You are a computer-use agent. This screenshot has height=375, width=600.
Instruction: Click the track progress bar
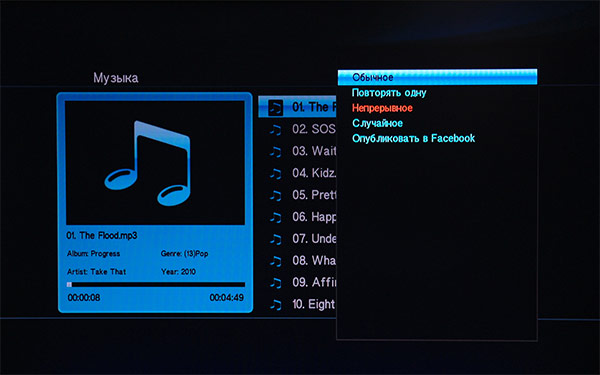click(x=156, y=285)
